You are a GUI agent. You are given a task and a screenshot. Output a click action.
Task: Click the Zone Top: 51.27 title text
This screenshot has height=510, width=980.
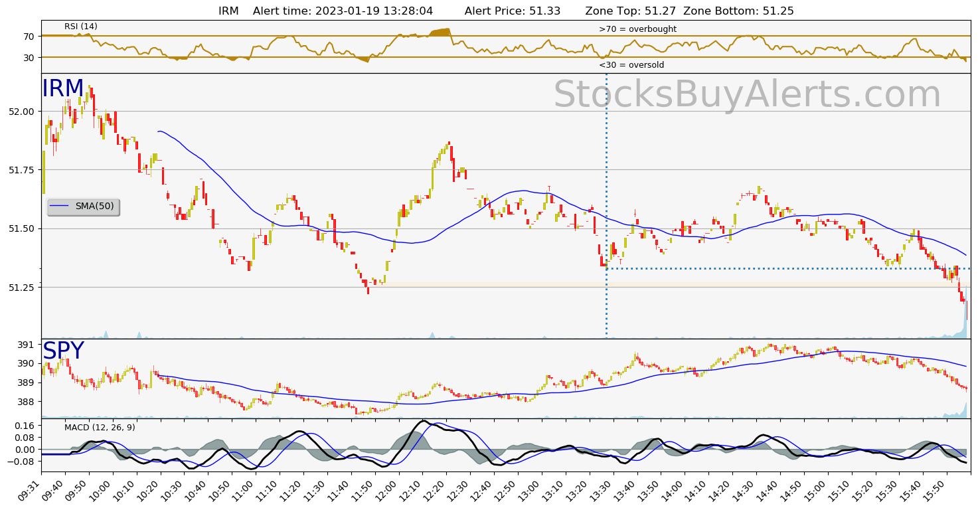point(631,11)
